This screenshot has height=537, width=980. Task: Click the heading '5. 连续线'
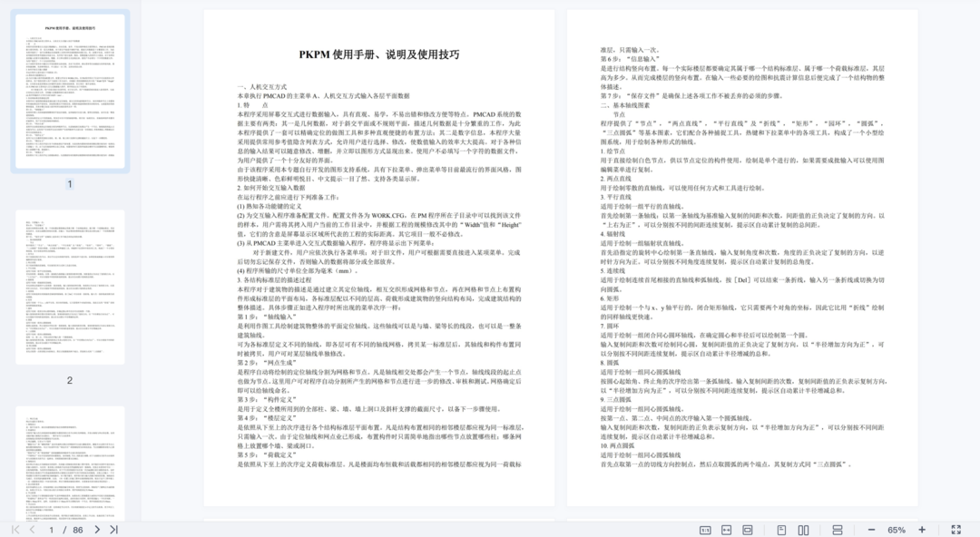tap(612, 270)
